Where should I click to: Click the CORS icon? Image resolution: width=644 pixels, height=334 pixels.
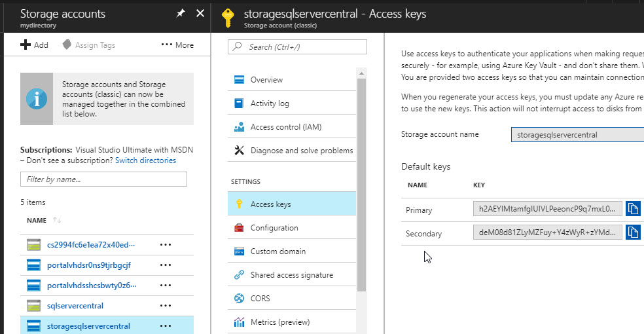239,299
